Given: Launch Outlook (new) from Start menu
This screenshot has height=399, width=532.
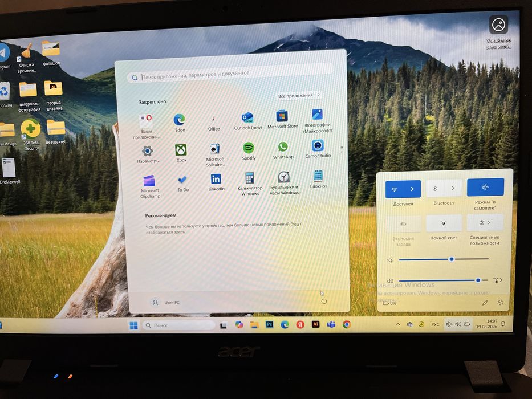Looking at the screenshot, I should point(248,121).
